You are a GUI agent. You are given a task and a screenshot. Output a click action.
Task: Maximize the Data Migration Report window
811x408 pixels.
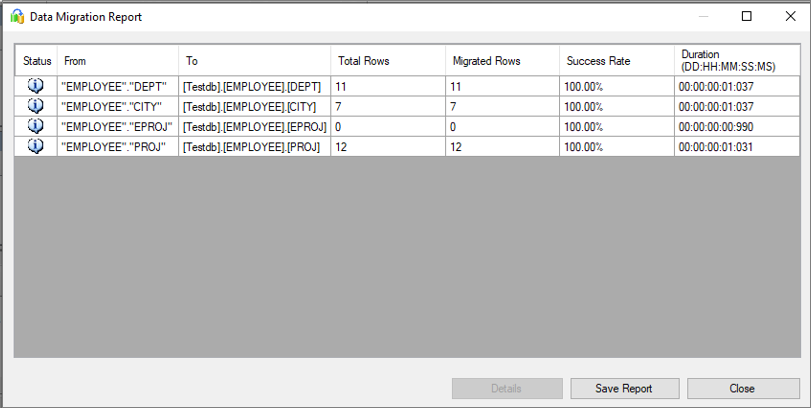click(746, 17)
